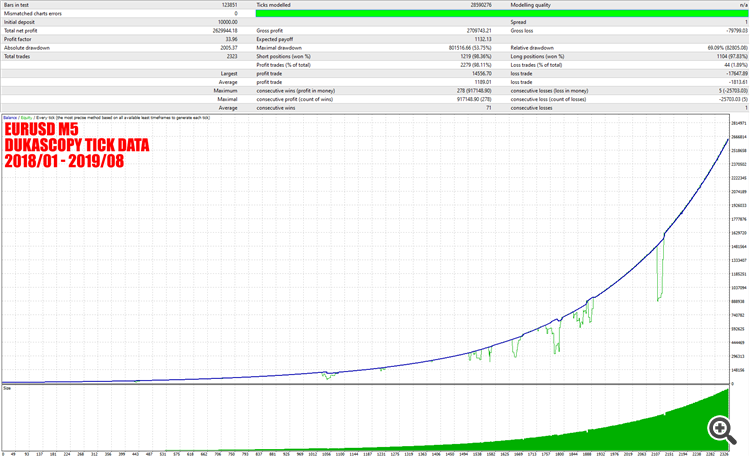Click 'consecutive losses (loss in money)' label
The height and width of the screenshot is (457, 750).
[x=549, y=91]
